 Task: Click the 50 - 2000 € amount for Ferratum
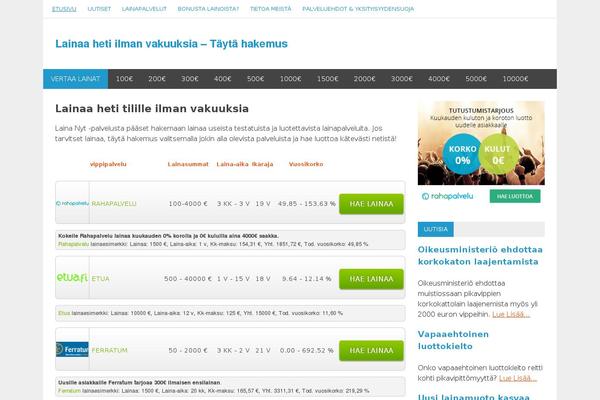click(188, 350)
